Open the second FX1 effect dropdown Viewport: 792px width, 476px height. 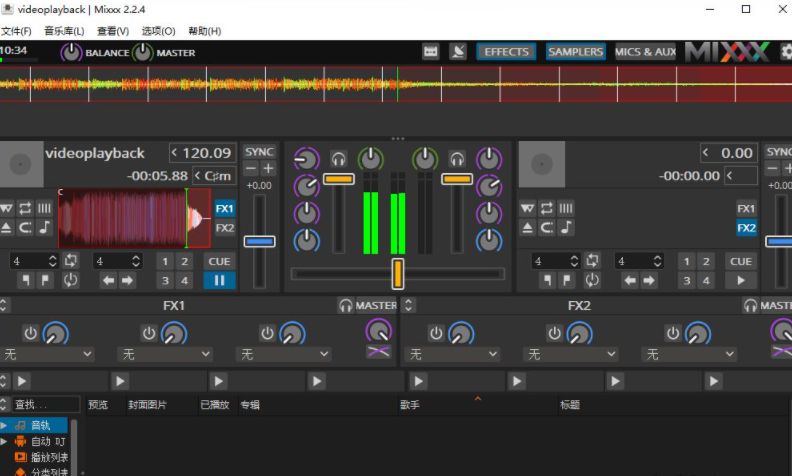point(165,354)
